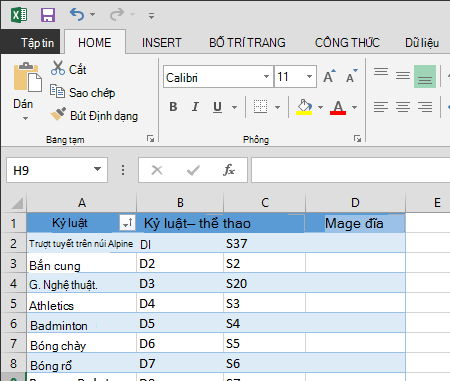
Task: Select column B header
Action: click(x=180, y=203)
